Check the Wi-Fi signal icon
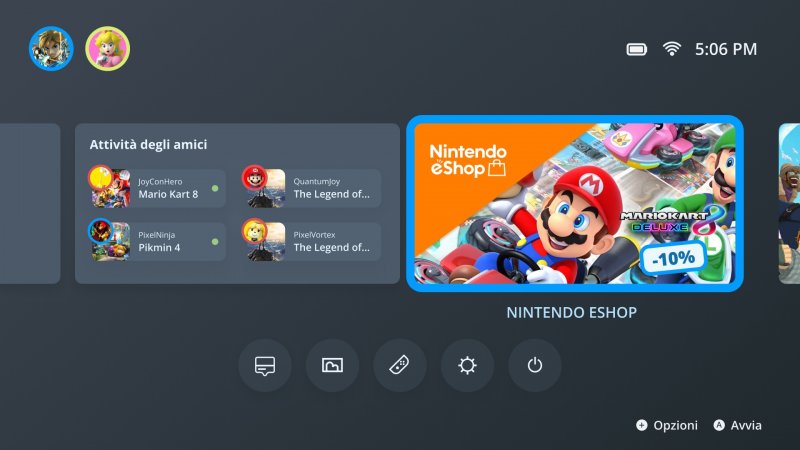800x450 pixels. click(x=671, y=49)
